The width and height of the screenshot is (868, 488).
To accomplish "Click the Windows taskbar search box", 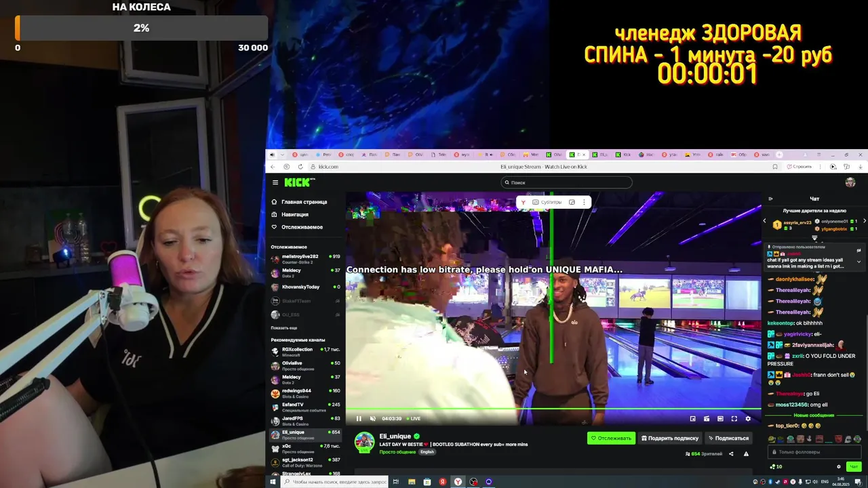I will coord(335,482).
